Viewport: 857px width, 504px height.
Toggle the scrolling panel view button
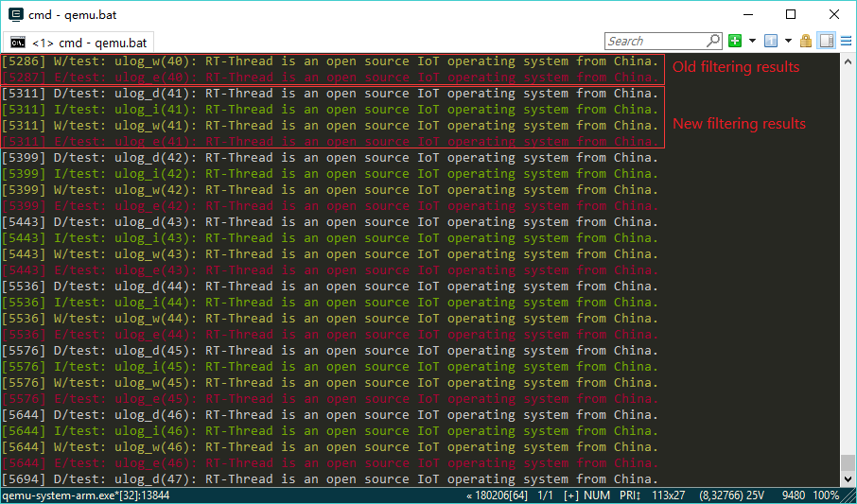(x=826, y=41)
